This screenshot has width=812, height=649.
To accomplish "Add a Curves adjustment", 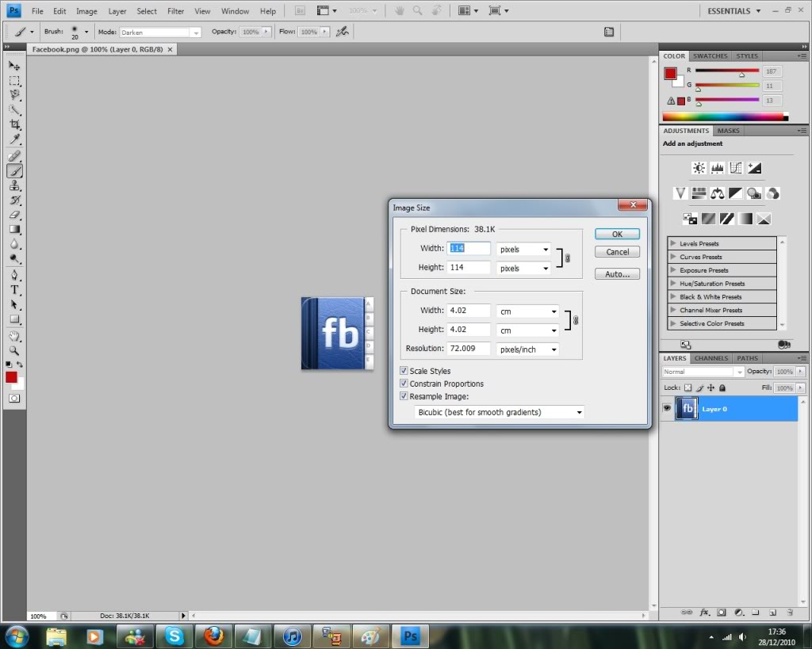I will pyautogui.click(x=735, y=168).
